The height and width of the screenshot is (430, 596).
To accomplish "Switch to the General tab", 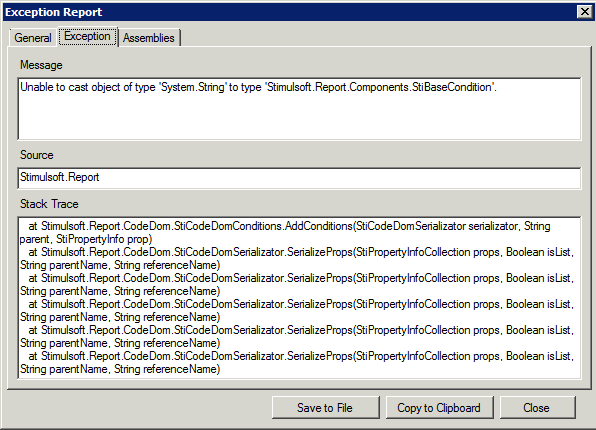I will [x=33, y=38].
